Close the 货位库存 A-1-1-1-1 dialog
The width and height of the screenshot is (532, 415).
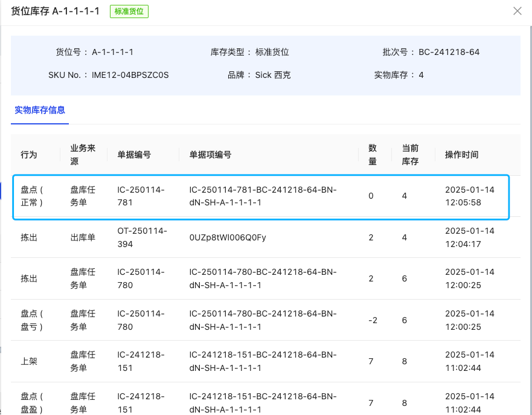517,11
